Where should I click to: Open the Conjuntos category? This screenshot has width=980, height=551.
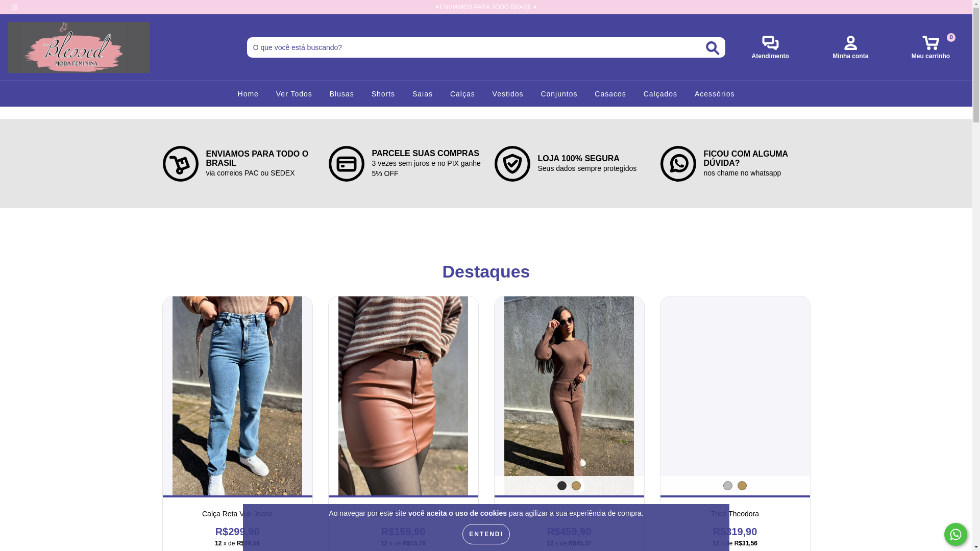coord(559,94)
